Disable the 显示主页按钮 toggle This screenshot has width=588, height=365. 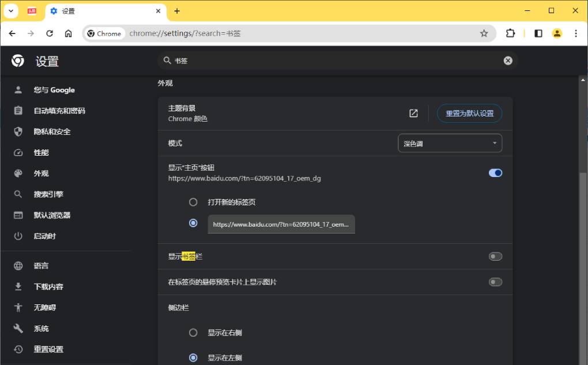coord(495,172)
